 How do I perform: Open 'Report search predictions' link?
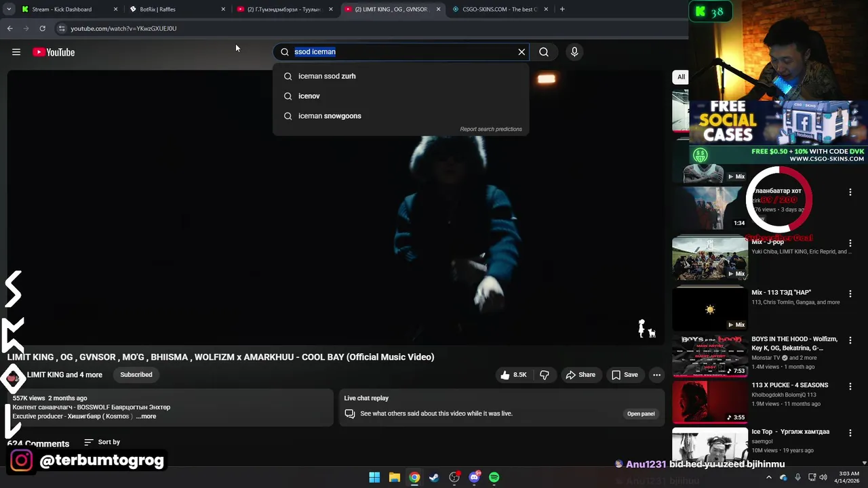491,129
